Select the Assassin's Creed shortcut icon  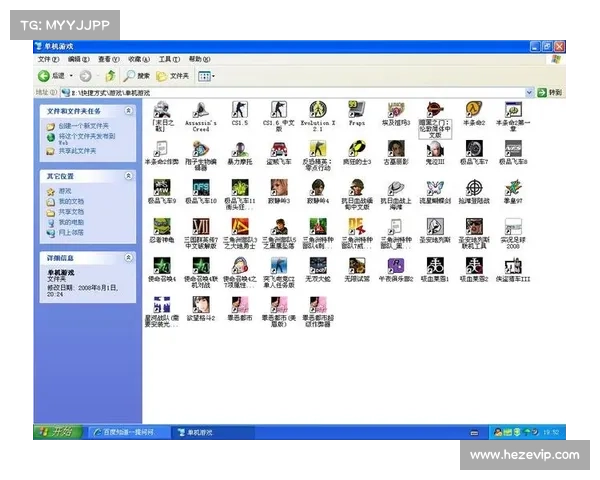[x=201, y=110]
